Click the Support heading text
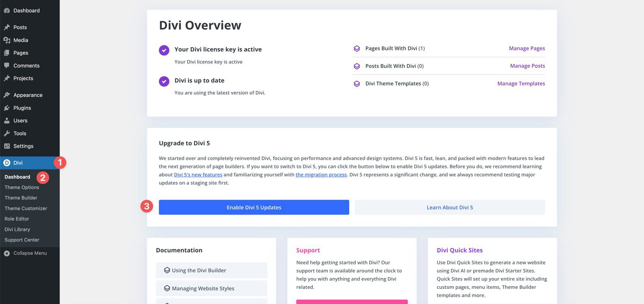 coord(308,250)
